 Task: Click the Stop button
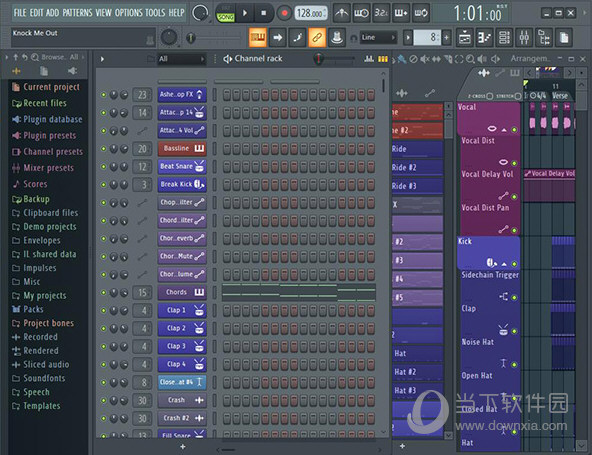(x=264, y=13)
